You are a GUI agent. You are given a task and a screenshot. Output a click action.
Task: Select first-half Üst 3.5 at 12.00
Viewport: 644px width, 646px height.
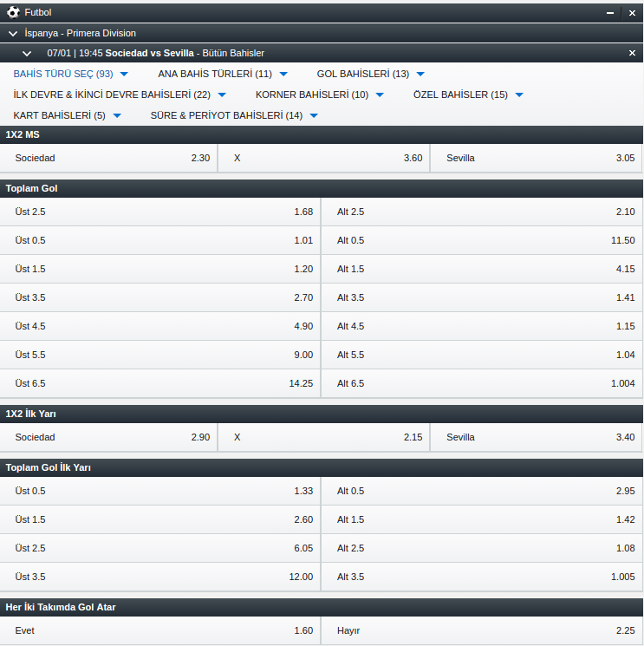159,577
